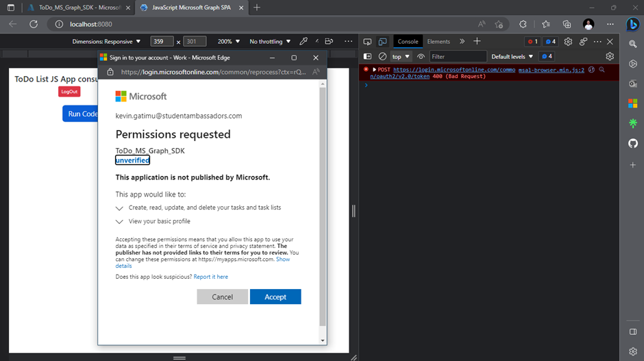Switch to the ToDo_MS_Graph_SDK browser tab
This screenshot has width=644, height=361.
pyautogui.click(x=79, y=8)
